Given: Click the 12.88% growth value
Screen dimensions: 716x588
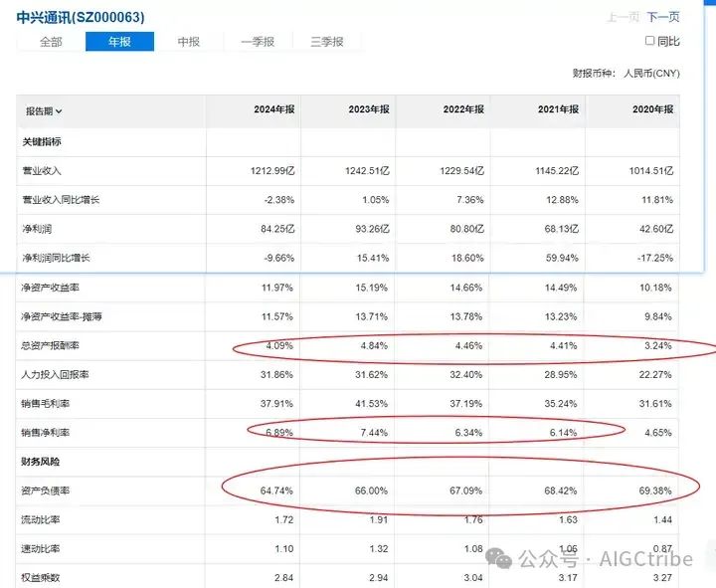Looking at the screenshot, I should [x=562, y=200].
